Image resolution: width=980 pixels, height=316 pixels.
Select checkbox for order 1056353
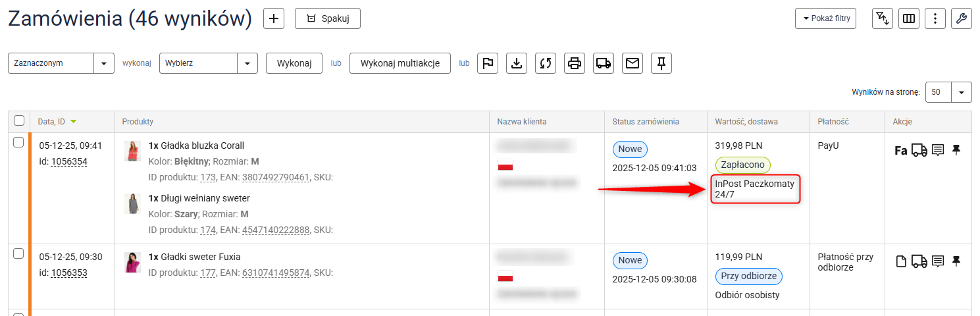[19, 253]
